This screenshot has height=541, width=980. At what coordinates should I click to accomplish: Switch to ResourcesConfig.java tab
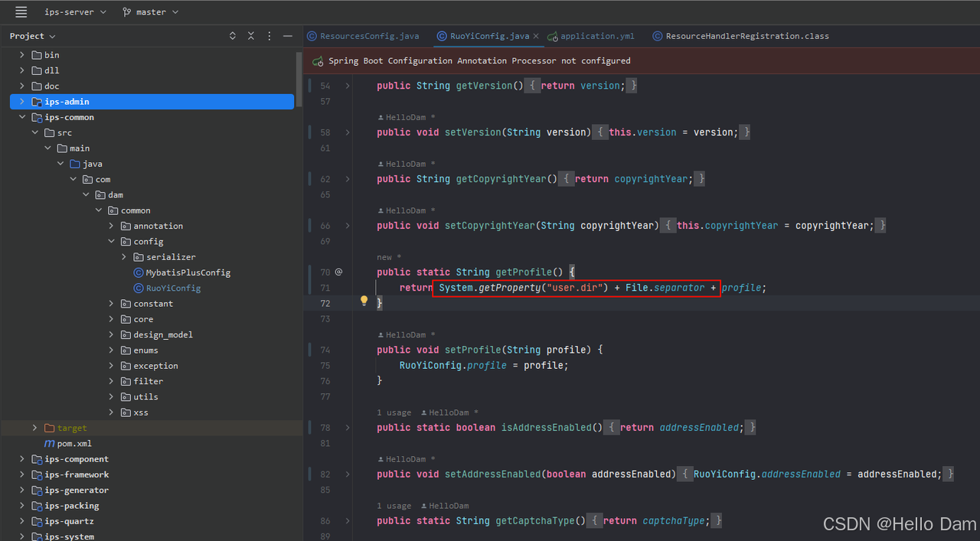pos(363,36)
